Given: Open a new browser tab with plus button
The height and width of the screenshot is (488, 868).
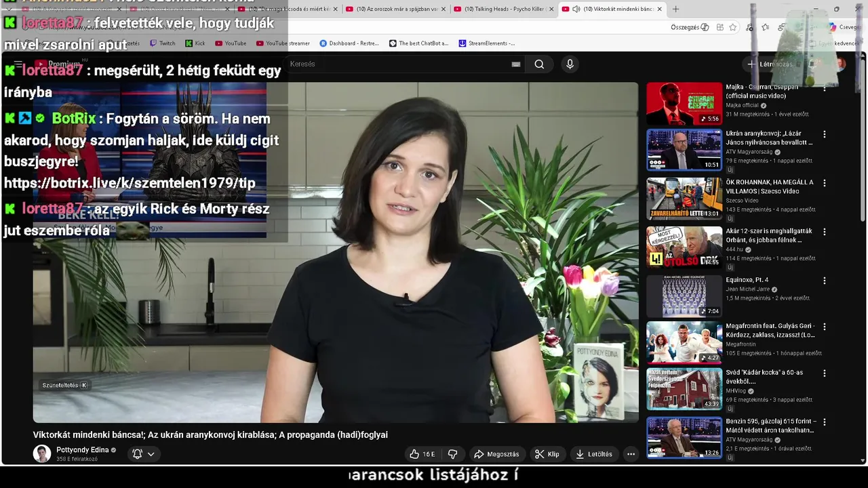Looking at the screenshot, I should coord(675,9).
